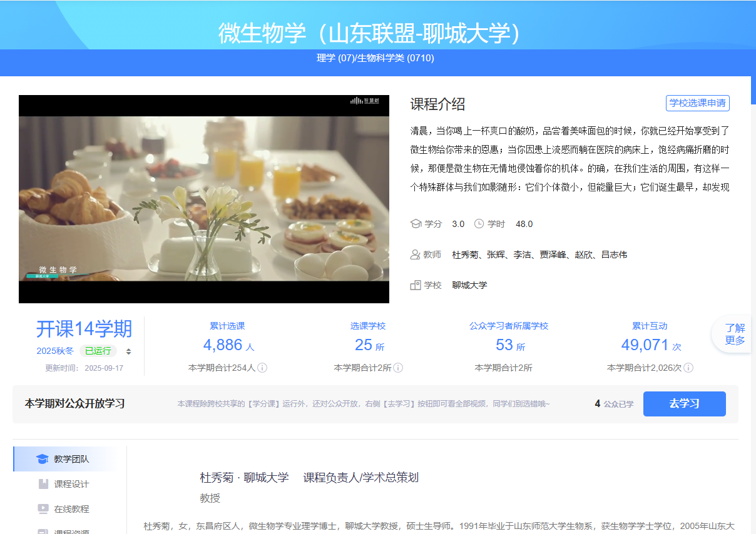Click the info icon beside 本学期合计254人

pyautogui.click(x=262, y=368)
